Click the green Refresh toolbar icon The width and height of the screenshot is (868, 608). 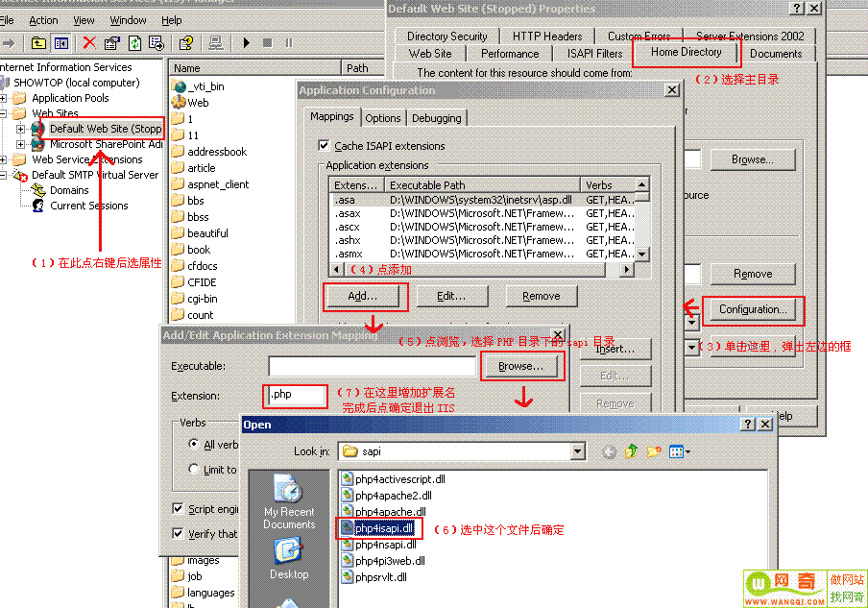[134, 43]
